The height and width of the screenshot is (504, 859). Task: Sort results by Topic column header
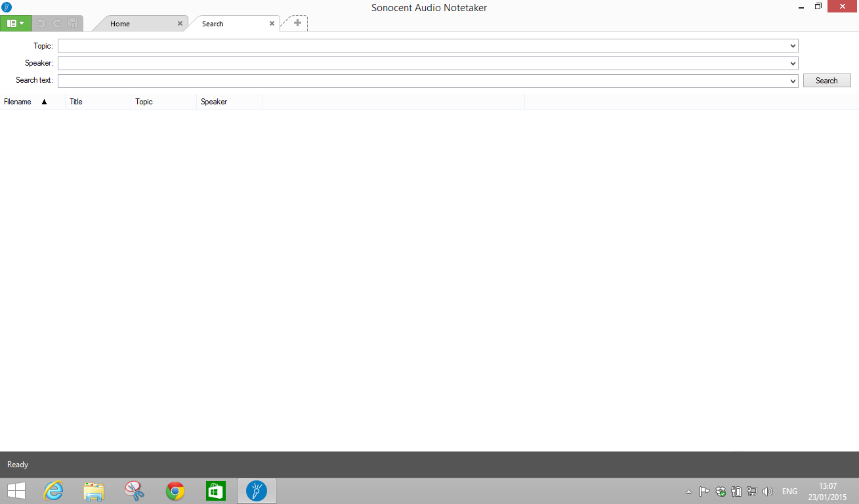coord(164,102)
